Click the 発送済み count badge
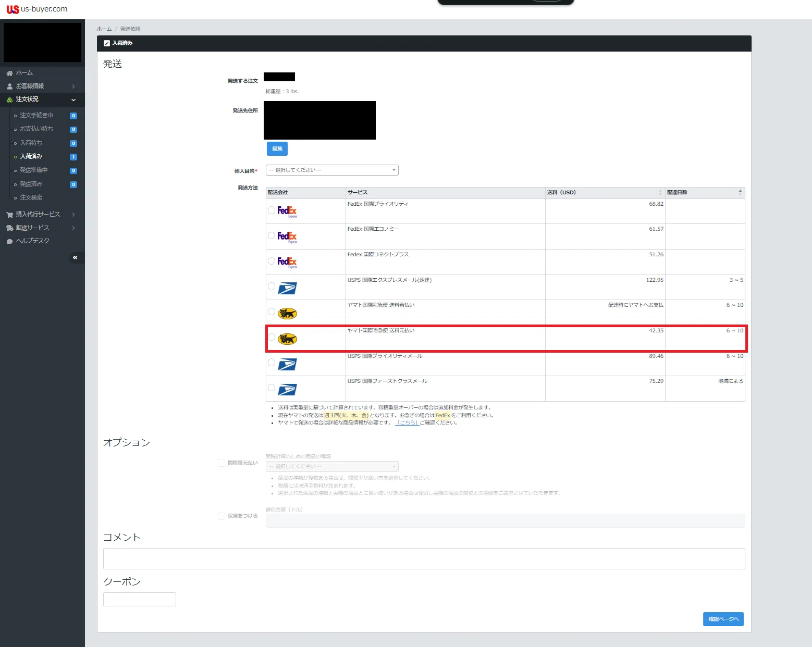This screenshot has width=812, height=647. [x=73, y=184]
